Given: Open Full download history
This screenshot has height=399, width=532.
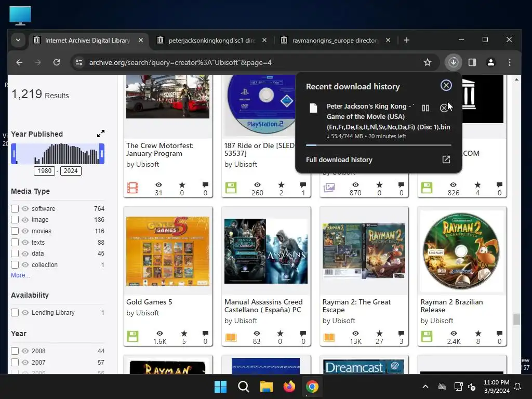Looking at the screenshot, I should [x=339, y=159].
